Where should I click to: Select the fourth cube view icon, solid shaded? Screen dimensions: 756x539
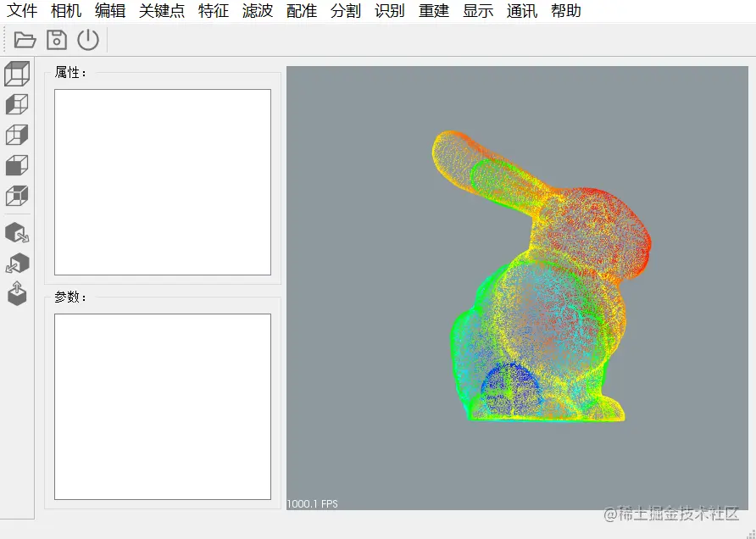17,165
